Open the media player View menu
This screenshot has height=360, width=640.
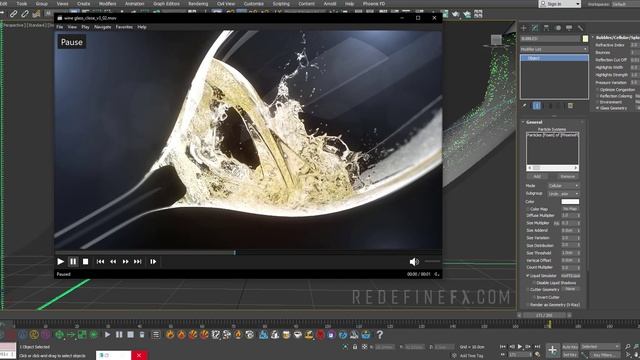[72, 27]
